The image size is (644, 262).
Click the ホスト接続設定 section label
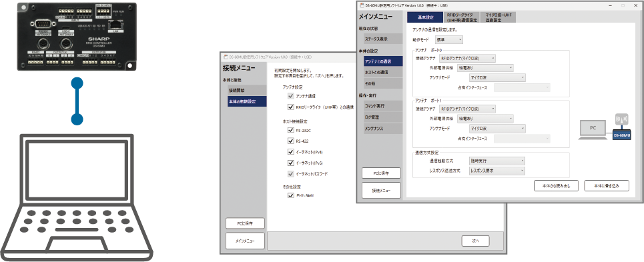294,121
